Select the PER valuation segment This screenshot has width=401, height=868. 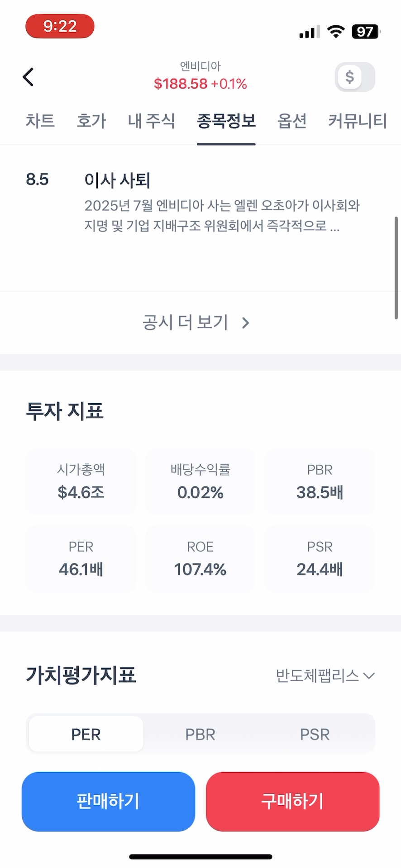point(86,734)
